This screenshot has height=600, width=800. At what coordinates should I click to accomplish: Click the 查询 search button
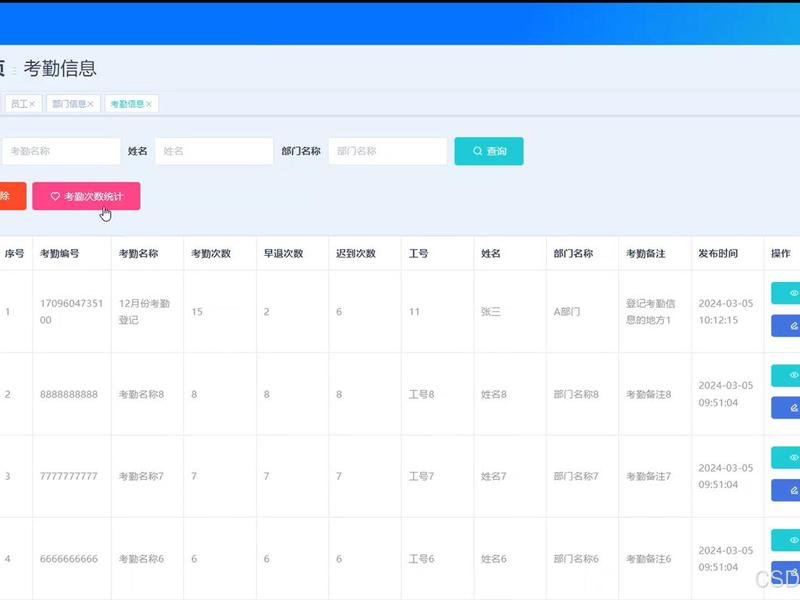[x=489, y=151]
